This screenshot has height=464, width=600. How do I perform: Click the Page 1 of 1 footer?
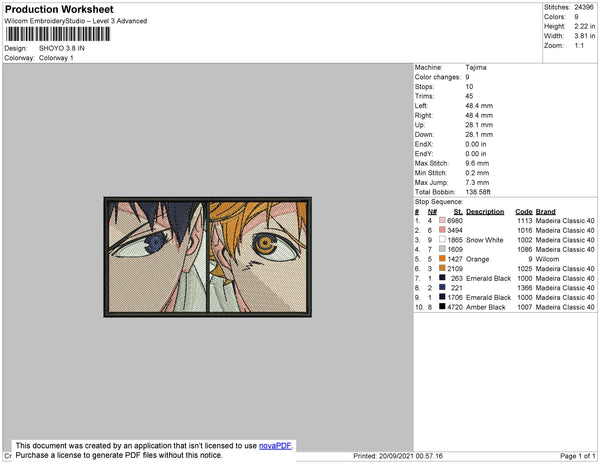(x=577, y=456)
